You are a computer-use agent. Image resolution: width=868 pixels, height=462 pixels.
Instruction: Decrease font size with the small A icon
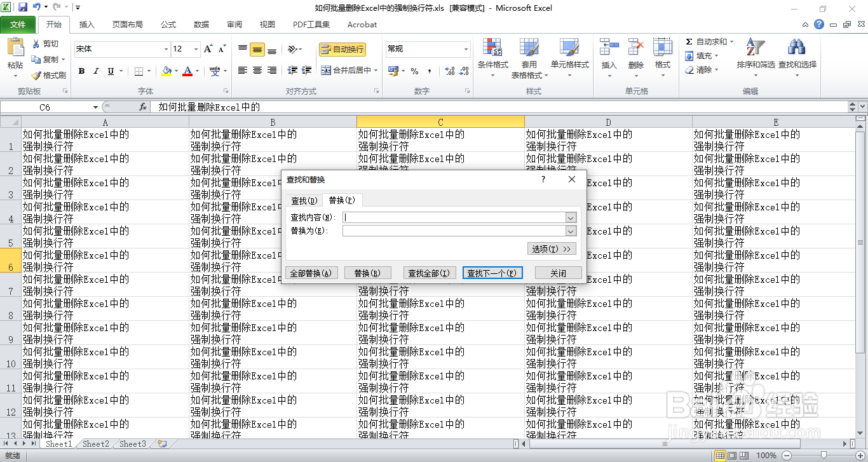[x=222, y=49]
